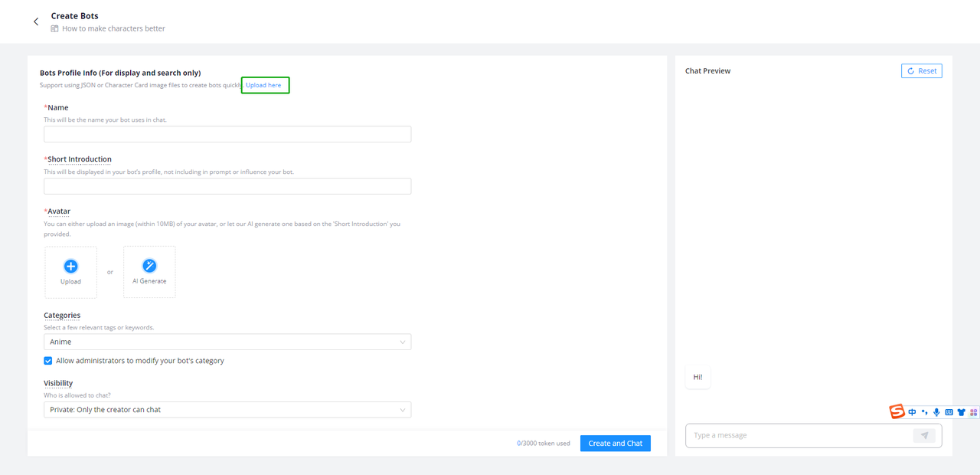Click into the Short Introduction field
Viewport: 980px width, 475px height.
pyautogui.click(x=227, y=186)
